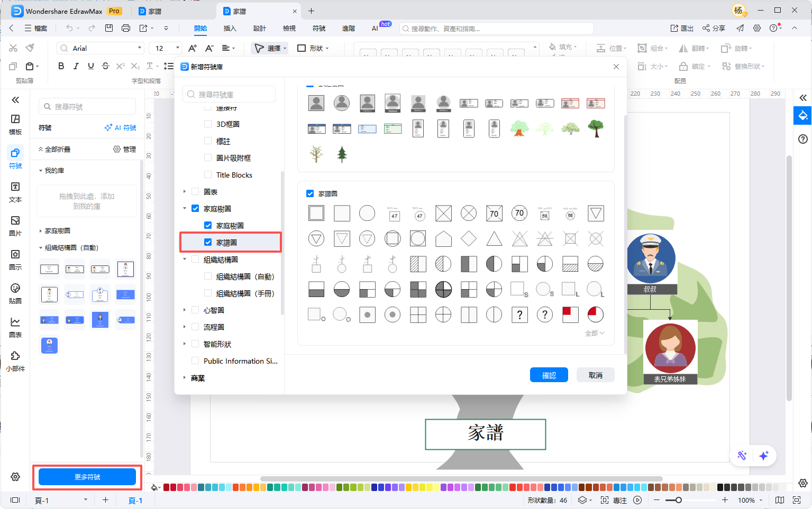The width and height of the screenshot is (812, 509).
Task: Open the Arial font dropdown
Action: tap(100, 48)
